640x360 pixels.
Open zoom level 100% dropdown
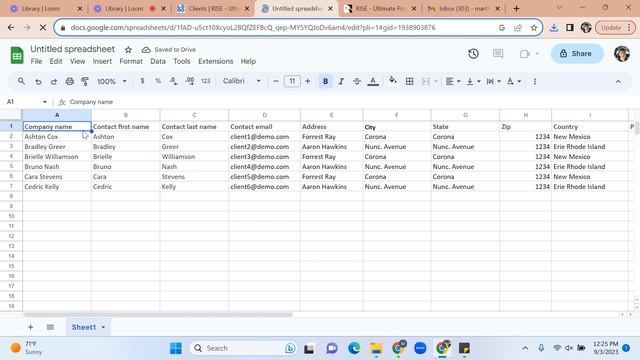point(111,81)
